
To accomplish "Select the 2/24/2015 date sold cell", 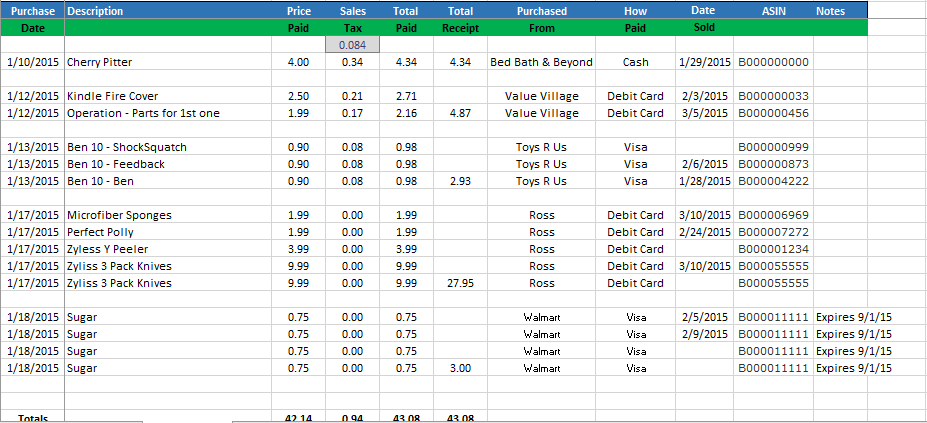I will coord(705,232).
